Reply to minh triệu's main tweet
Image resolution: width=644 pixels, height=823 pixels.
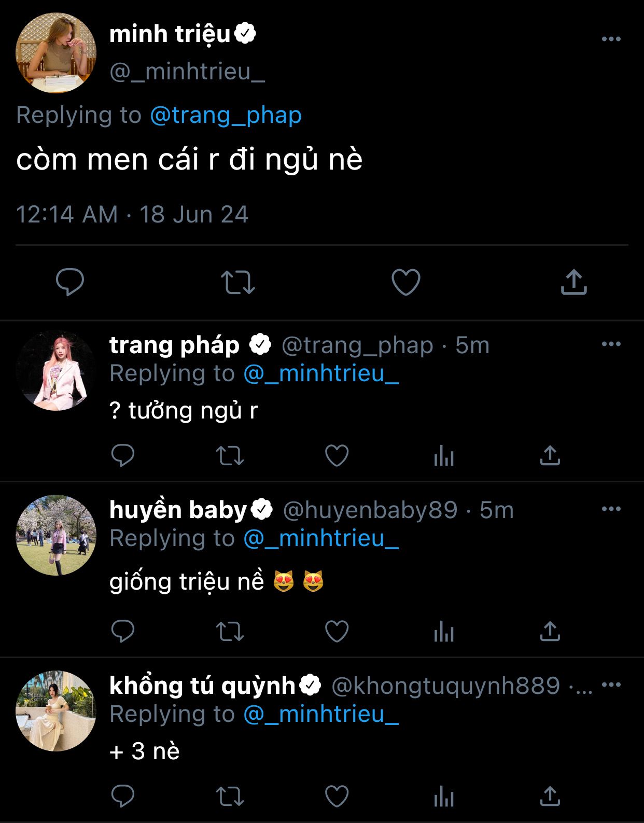69,282
